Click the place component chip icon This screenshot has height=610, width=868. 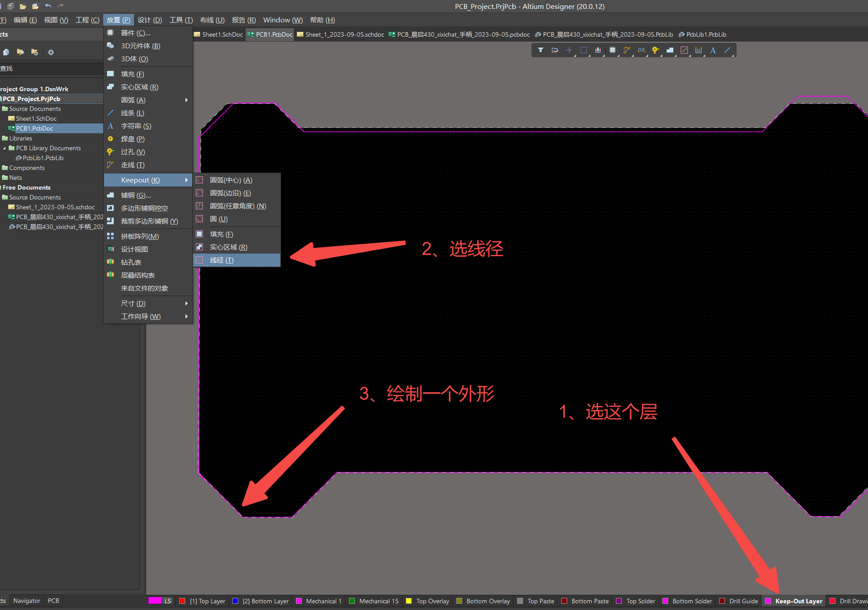coord(612,50)
